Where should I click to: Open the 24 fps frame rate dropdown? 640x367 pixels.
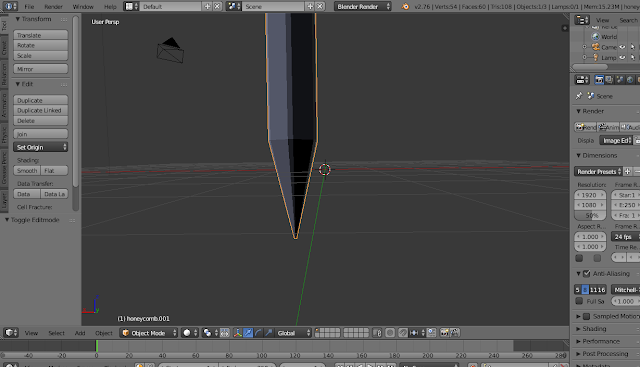click(x=625, y=237)
